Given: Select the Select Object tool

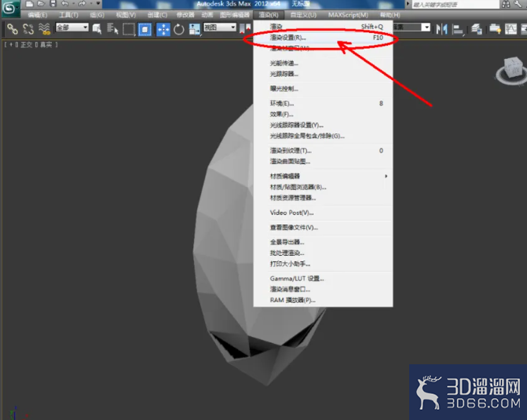Looking at the screenshot, I should click(97, 29).
